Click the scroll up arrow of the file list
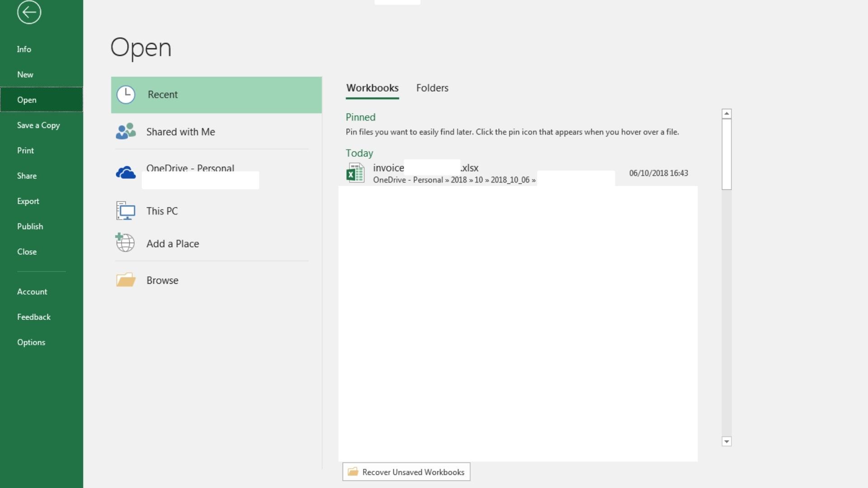Viewport: 868px width, 488px height. pos(726,113)
